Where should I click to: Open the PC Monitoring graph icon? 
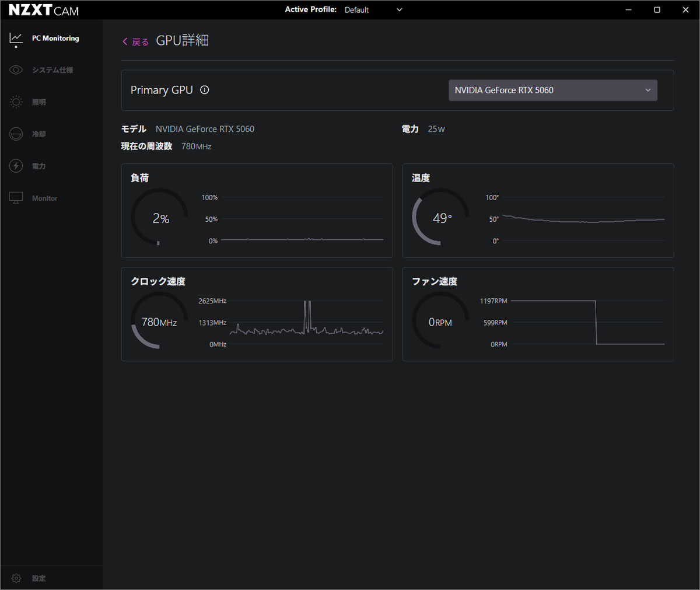coord(16,38)
